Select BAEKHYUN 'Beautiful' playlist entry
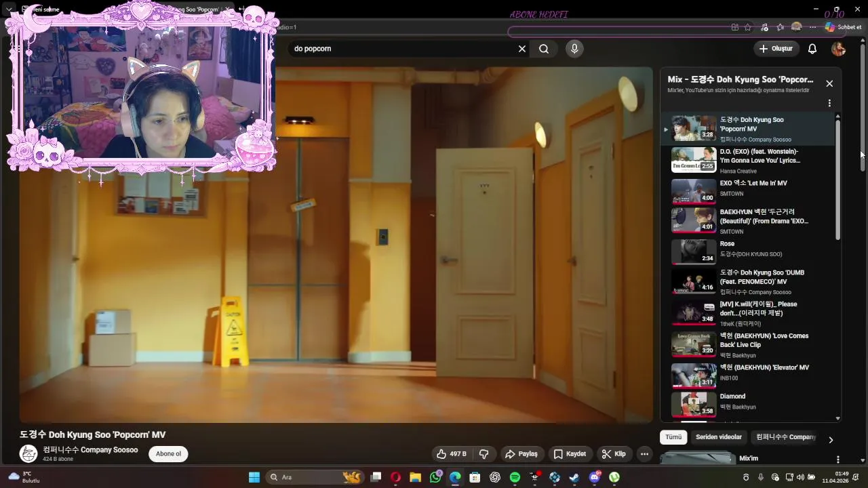 [748, 221]
